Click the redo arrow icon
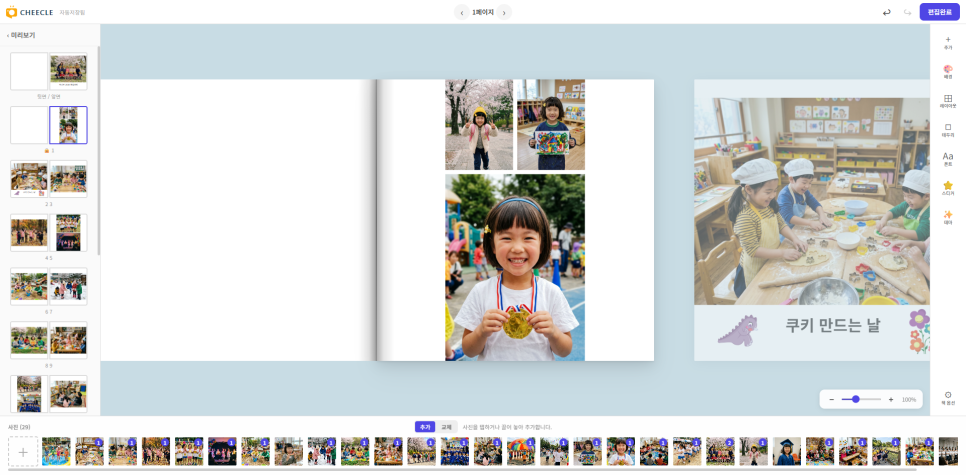966x475 pixels. [907, 12]
